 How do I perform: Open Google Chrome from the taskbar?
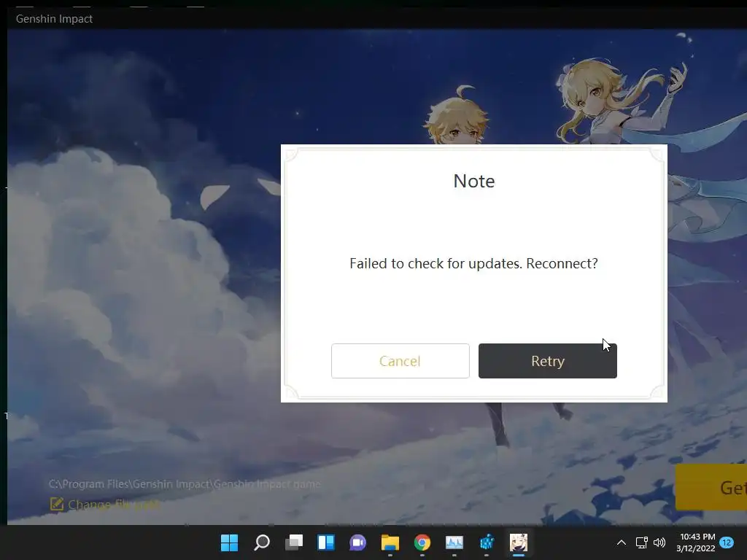422,542
